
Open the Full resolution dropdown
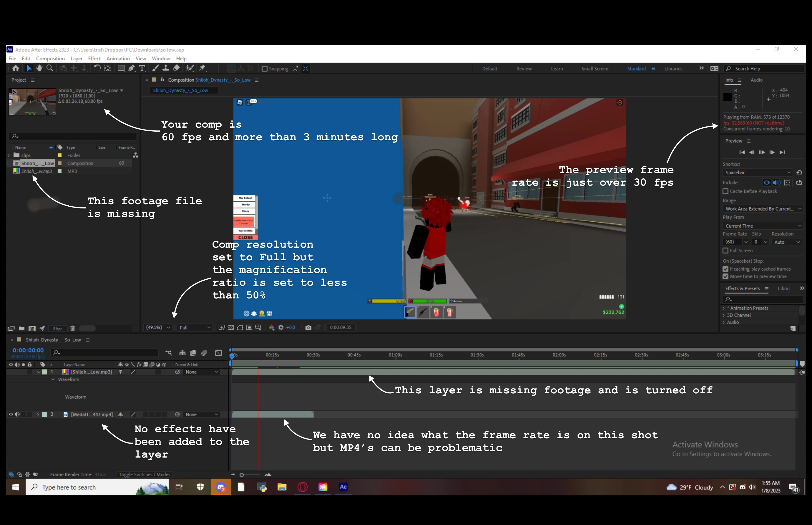(x=195, y=328)
